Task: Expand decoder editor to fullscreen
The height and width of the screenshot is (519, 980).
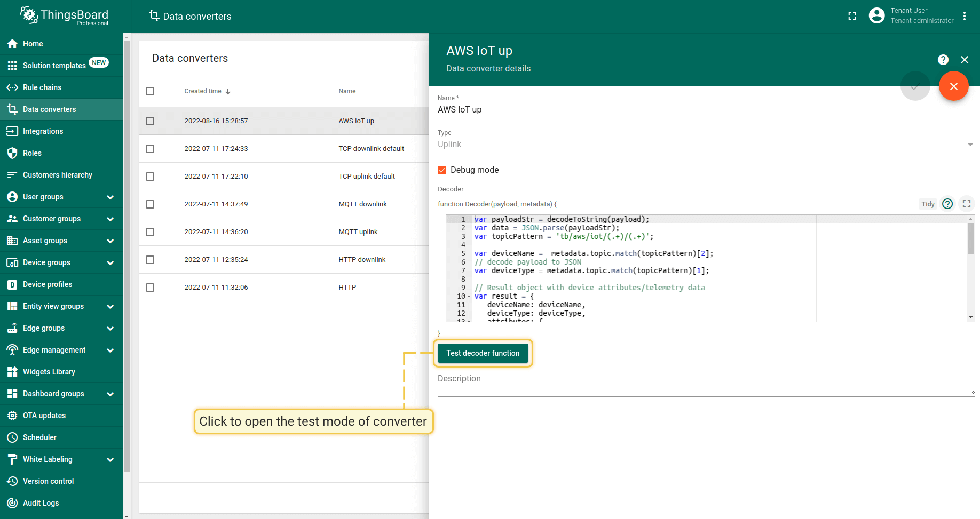Action: point(966,204)
